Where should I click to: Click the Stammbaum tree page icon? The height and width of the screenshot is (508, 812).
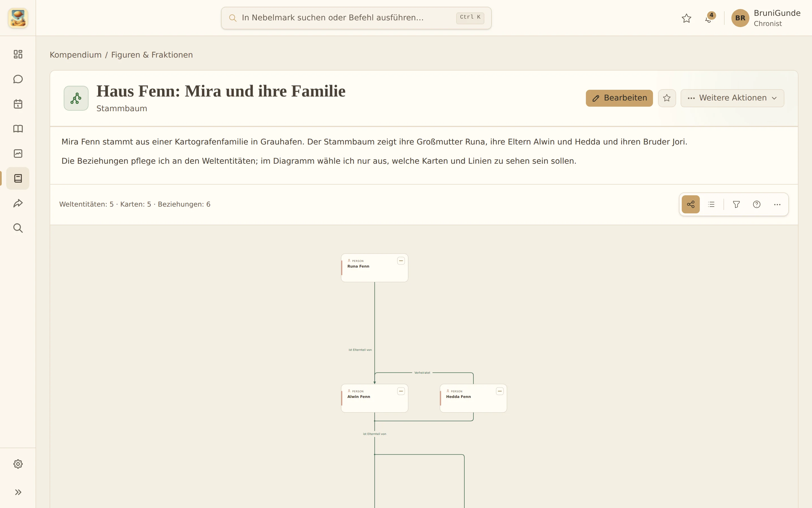[76, 98]
